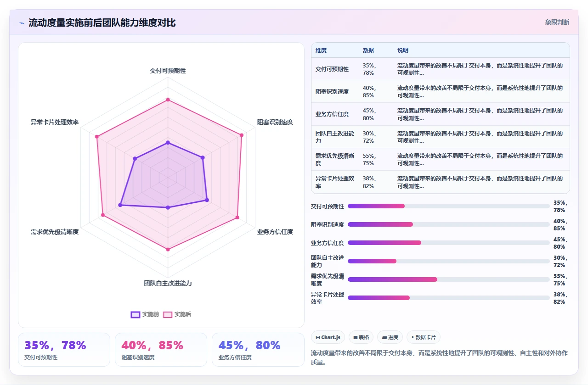Click the 实施前 point on the 交付可预期性 axis

click(168, 143)
